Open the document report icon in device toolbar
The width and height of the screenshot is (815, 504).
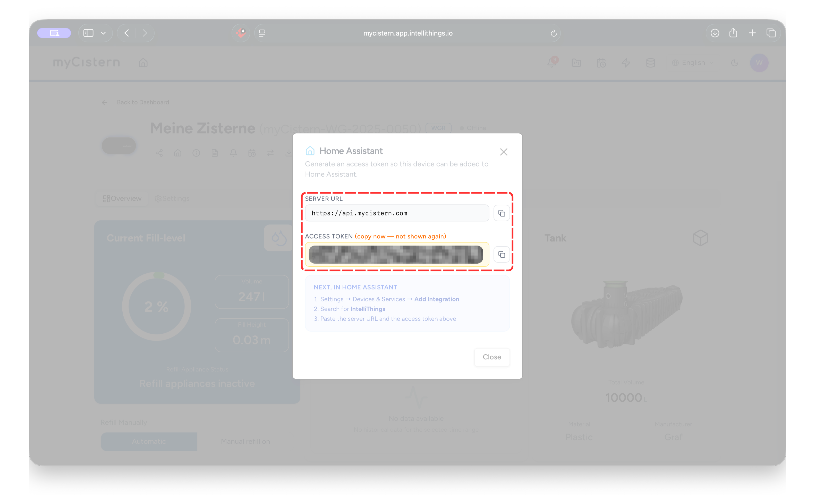[x=215, y=153]
